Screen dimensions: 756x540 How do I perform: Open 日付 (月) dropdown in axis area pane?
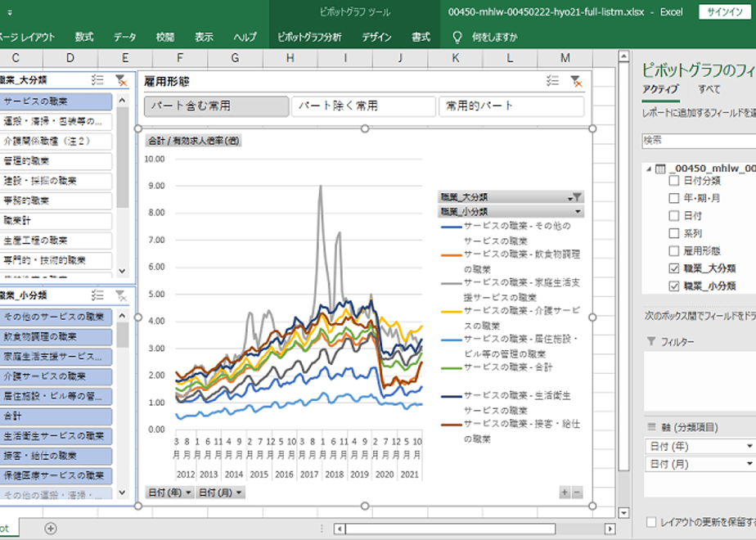pyautogui.click(x=749, y=464)
